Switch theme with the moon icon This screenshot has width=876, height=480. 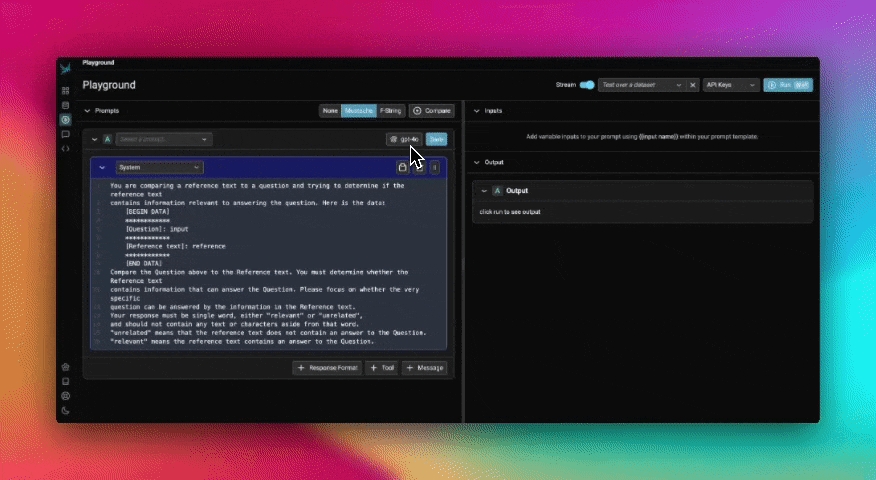(66, 410)
